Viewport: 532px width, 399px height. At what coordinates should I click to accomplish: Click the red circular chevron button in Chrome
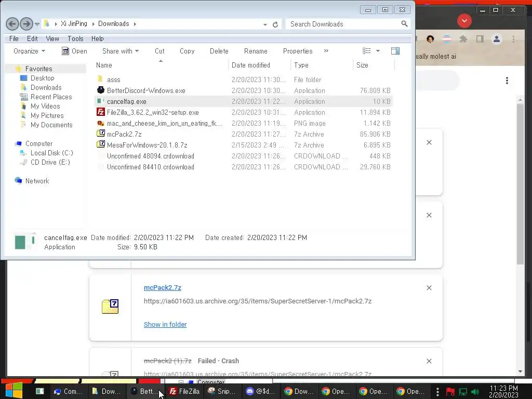pyautogui.click(x=464, y=21)
